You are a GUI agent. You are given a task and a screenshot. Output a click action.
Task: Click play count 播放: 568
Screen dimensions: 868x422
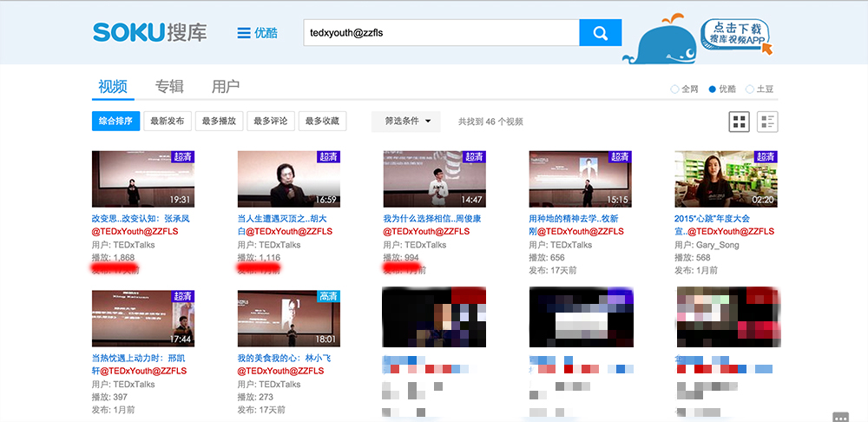tap(693, 258)
